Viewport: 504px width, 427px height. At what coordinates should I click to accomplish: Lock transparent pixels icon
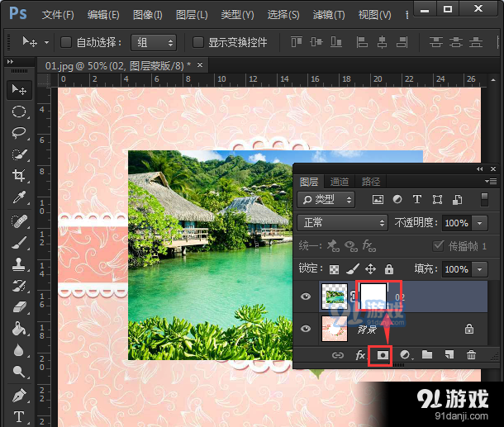pyautogui.click(x=334, y=269)
